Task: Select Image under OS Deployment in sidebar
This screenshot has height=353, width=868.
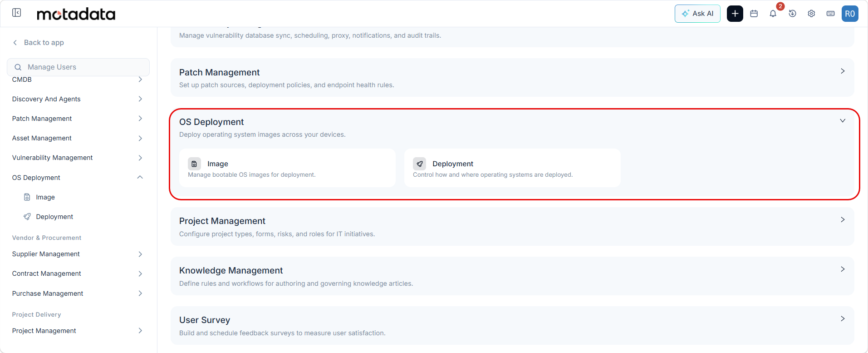Action: [45, 197]
